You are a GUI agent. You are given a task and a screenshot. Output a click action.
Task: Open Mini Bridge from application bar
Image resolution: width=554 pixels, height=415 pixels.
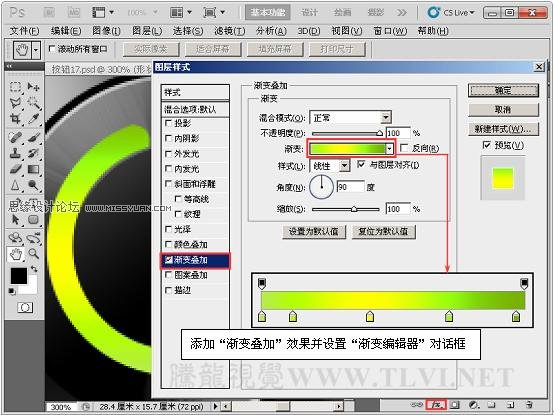point(74,13)
